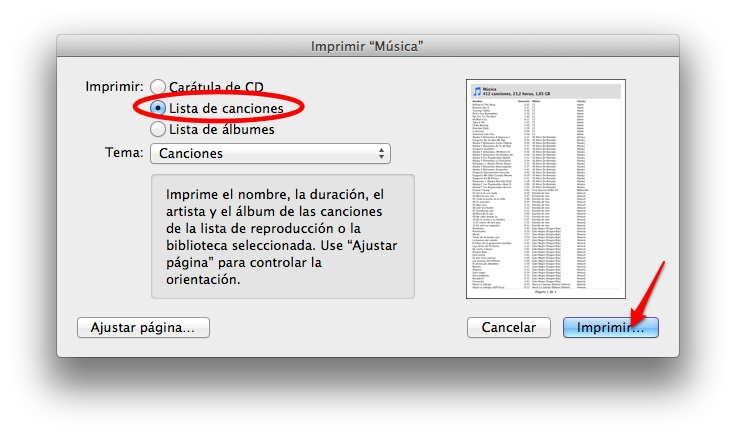Click the blue Imprimir button
Viewport: 736px width, 436px height.
pyautogui.click(x=611, y=328)
